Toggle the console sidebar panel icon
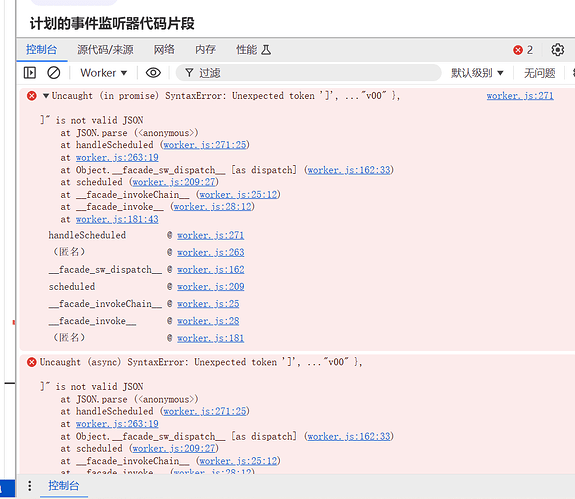 tap(30, 73)
